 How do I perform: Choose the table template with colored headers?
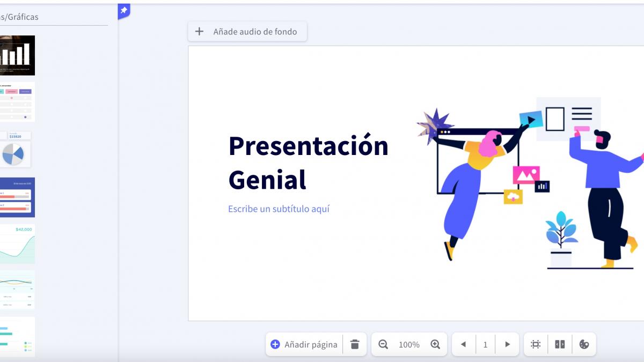(17, 101)
